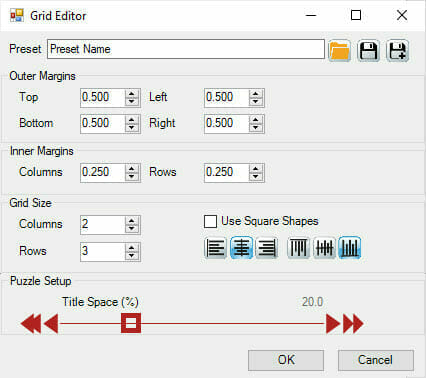The height and width of the screenshot is (378, 426).
Task: Minimize the Grid Editor window
Action: 311,15
